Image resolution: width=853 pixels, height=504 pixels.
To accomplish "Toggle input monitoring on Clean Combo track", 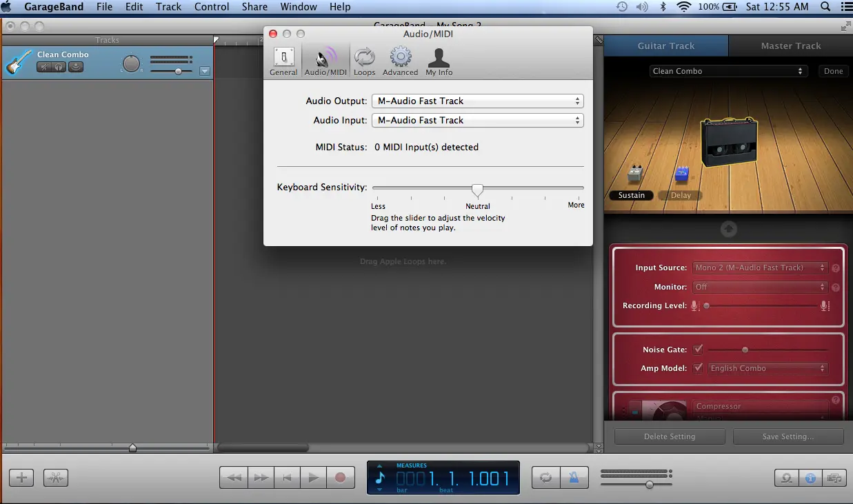I will pyautogui.click(x=76, y=67).
